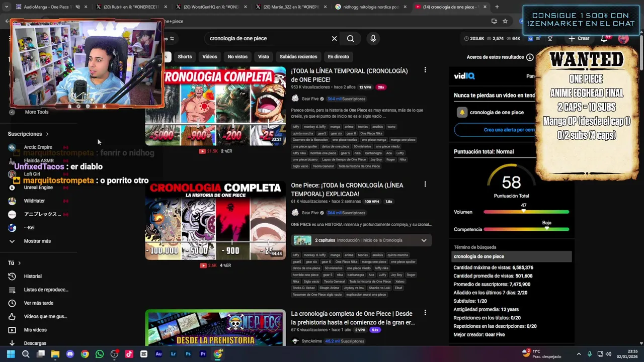
Task: Click the vidIQ trophy icon in header
Action: click(550, 39)
